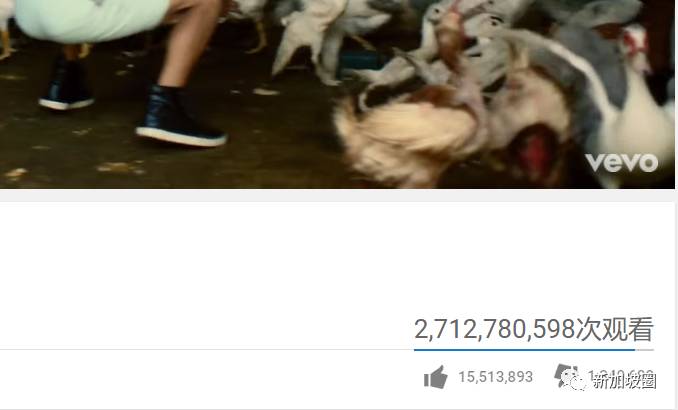Select the 15,513,893 like count

click(x=496, y=377)
